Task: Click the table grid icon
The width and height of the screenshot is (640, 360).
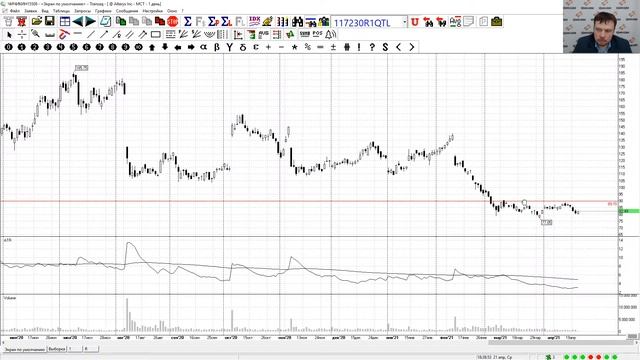Action: pyautogui.click(x=65, y=21)
